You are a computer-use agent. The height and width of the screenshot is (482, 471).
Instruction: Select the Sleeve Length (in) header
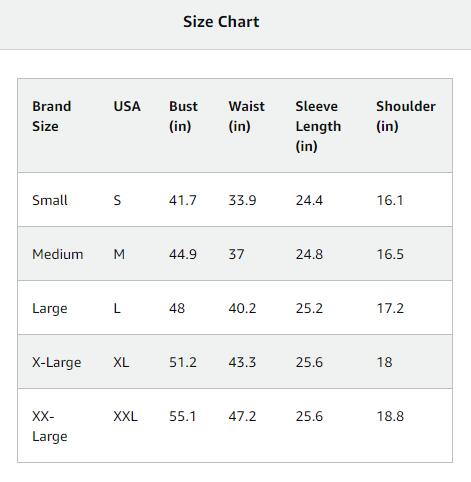[318, 126]
